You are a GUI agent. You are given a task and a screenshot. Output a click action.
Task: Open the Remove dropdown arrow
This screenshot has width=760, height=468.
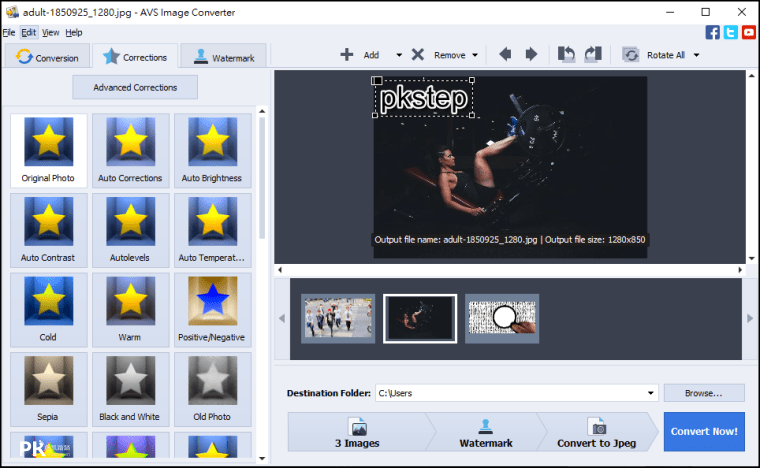(475, 55)
